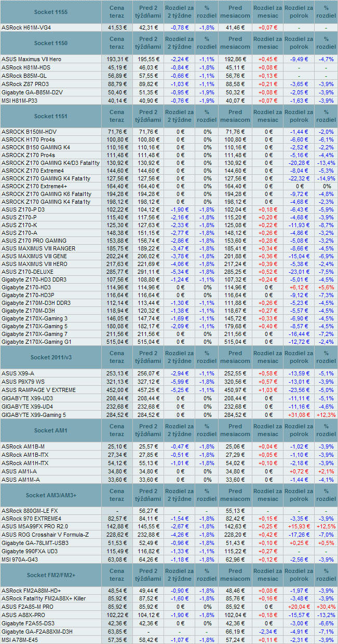Image resolution: width=338 pixels, height=644 pixels.
Task: Click the Gigabyte GA-78LMT-USB3 name
Action: 35,543
